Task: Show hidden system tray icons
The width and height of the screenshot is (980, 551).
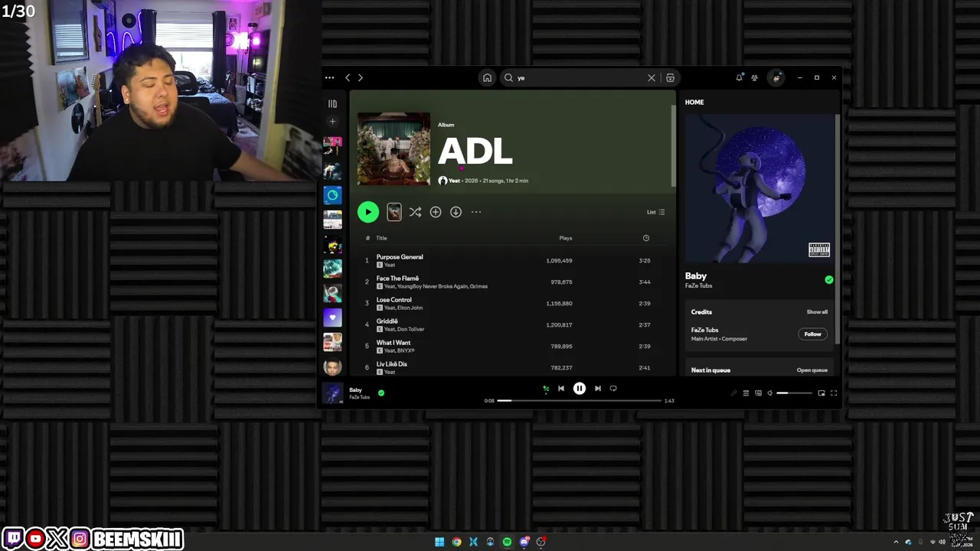Action: (896, 542)
